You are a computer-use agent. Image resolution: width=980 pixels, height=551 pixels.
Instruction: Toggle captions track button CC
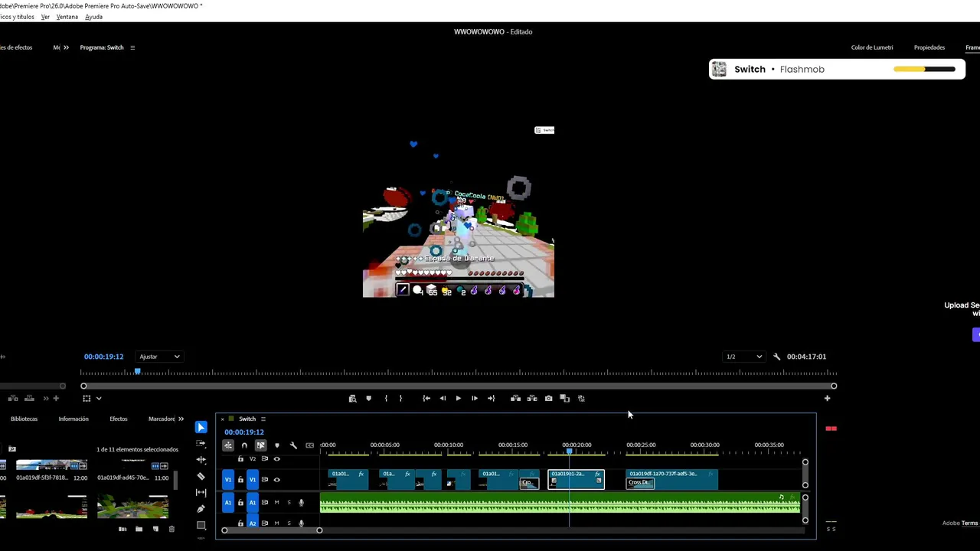click(309, 445)
